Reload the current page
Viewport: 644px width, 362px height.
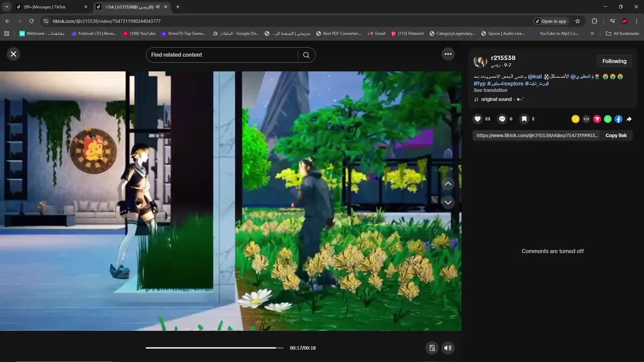click(31, 21)
